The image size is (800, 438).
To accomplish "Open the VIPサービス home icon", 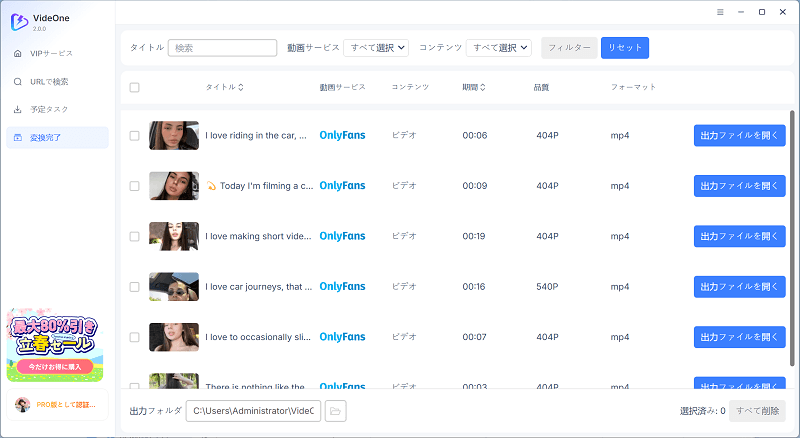I will [18, 53].
